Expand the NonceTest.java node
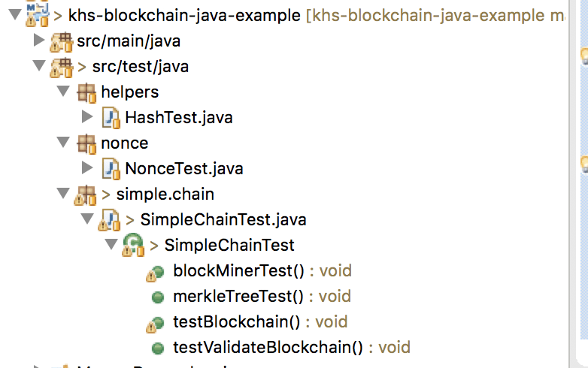 [87, 167]
